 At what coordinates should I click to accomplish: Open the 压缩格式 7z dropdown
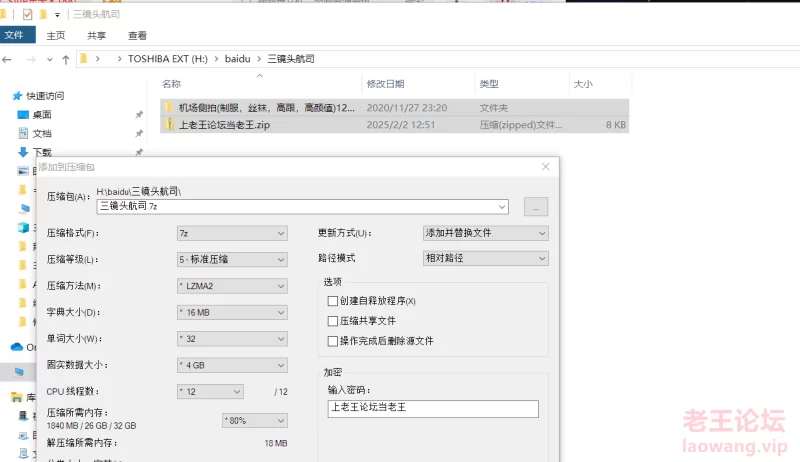click(x=232, y=233)
